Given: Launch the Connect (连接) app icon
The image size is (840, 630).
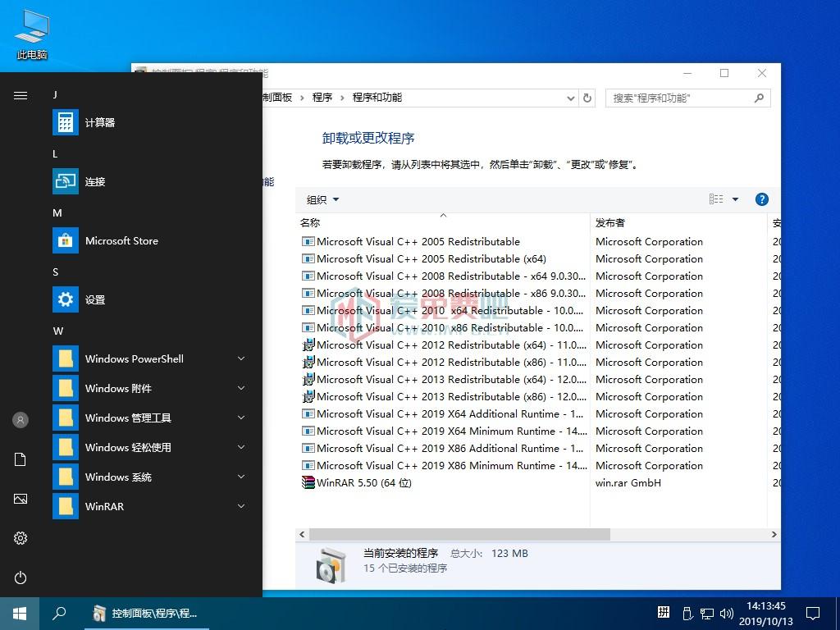Looking at the screenshot, I should coord(66,181).
